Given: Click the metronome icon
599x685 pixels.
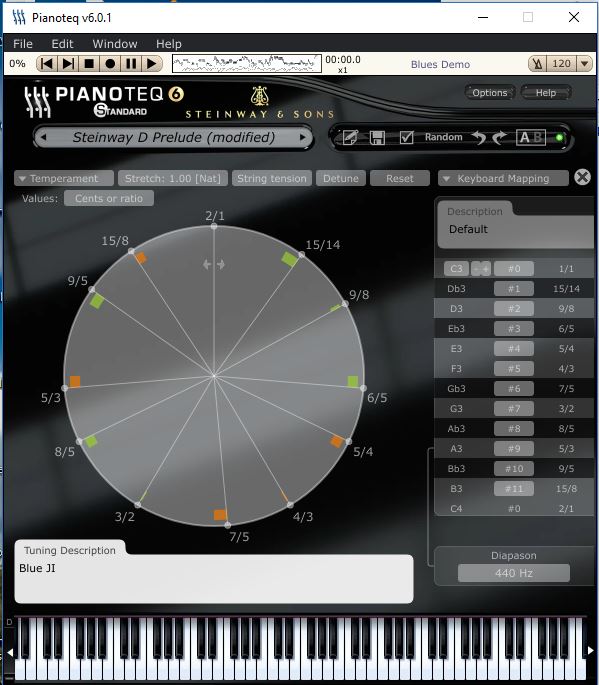Looking at the screenshot, I should [537, 64].
